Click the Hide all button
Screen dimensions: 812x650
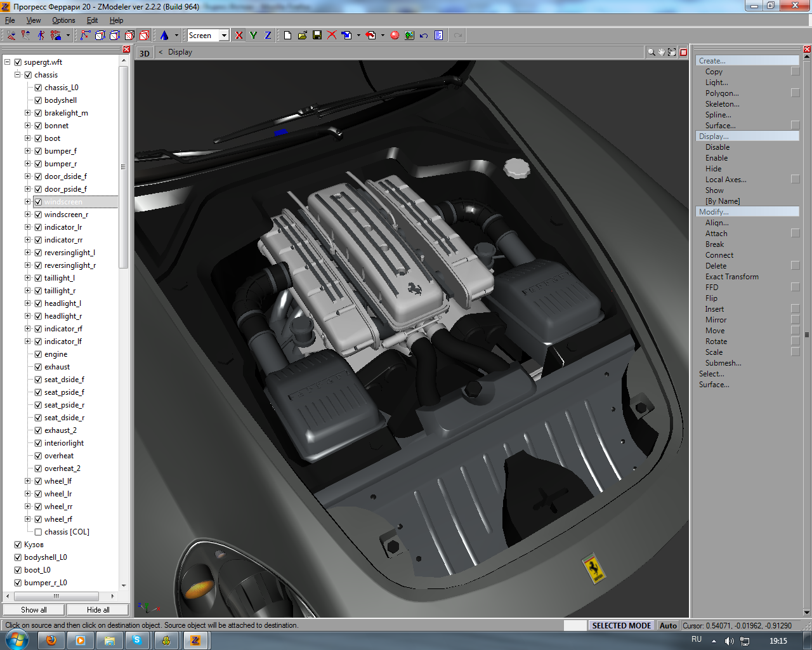(98, 610)
